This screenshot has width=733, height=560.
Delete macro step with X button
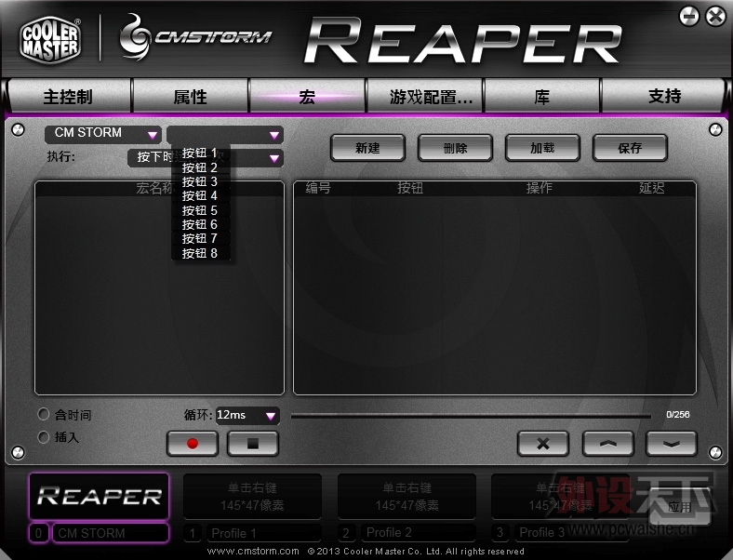click(x=542, y=443)
